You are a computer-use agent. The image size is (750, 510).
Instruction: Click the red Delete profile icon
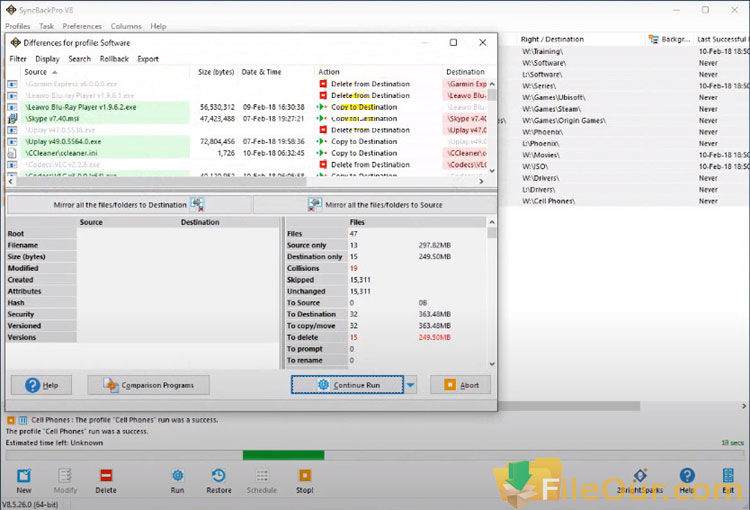(106, 476)
